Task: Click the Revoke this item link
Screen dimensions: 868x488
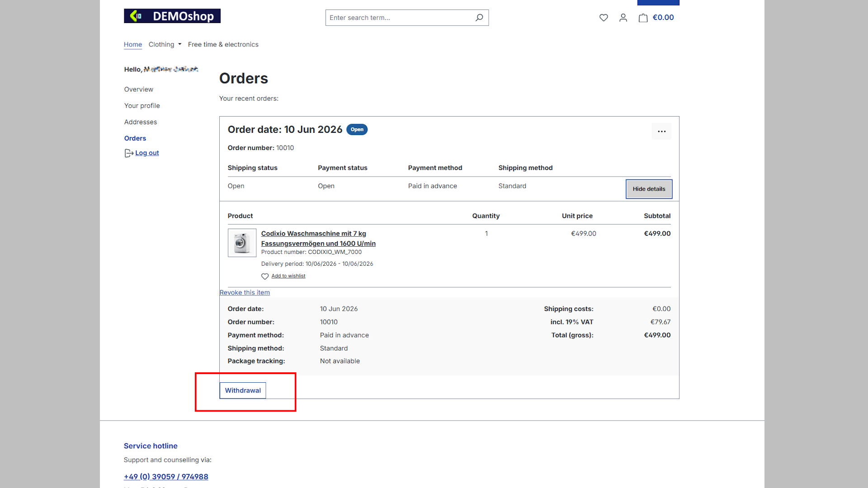Action: point(245,292)
